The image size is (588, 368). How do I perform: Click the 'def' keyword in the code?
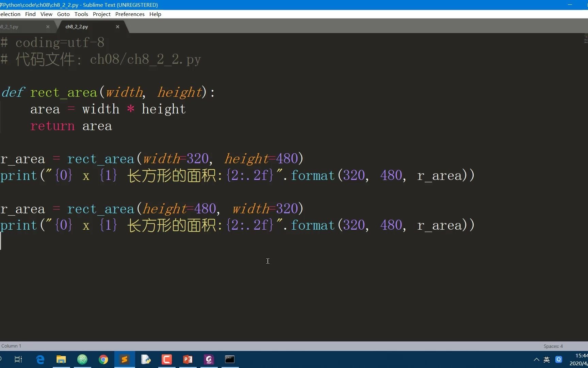pyautogui.click(x=13, y=92)
